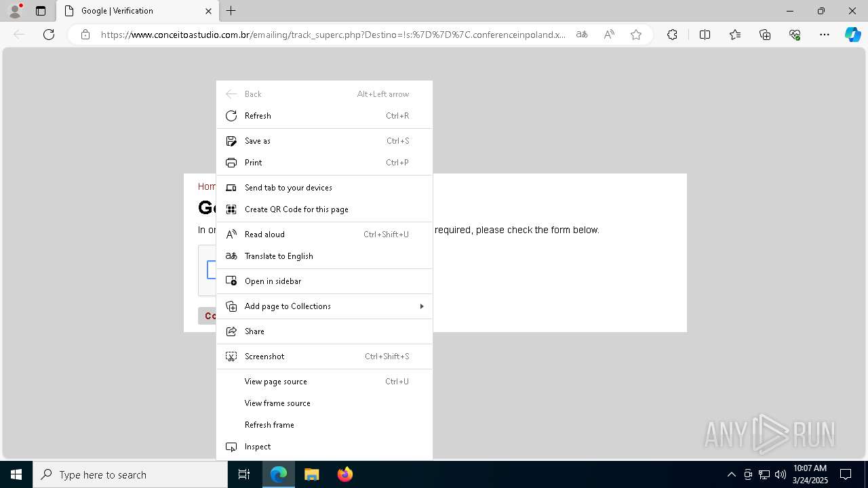Image resolution: width=868 pixels, height=488 pixels.
Task: Show hidden tray icons chevron
Action: (731, 474)
